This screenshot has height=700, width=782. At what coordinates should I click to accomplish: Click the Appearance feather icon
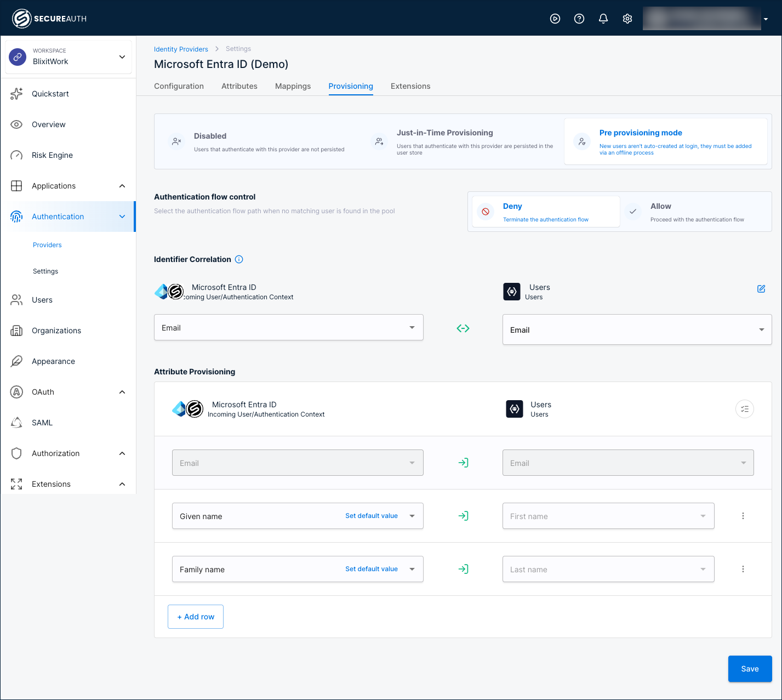click(16, 361)
